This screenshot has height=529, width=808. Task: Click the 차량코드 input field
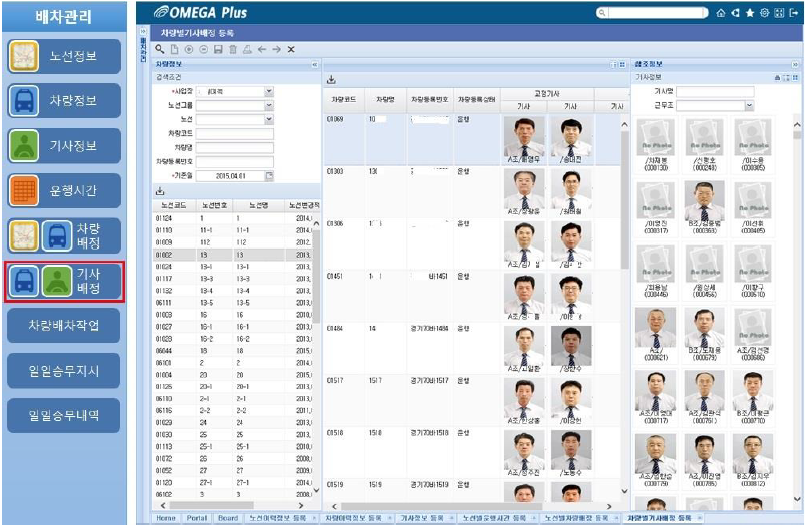pyautogui.click(x=234, y=133)
